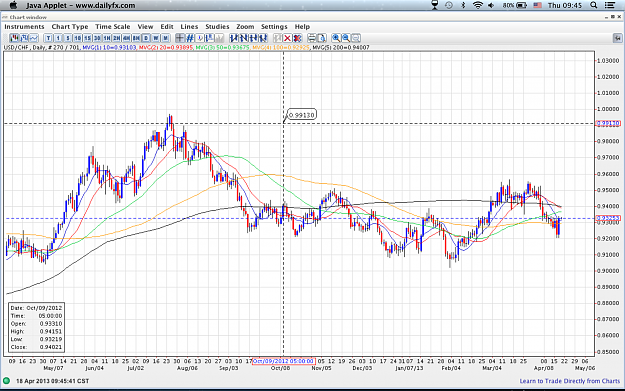This screenshot has width=625, height=391.
Task: Click the print preview icon
Action: (322, 38)
